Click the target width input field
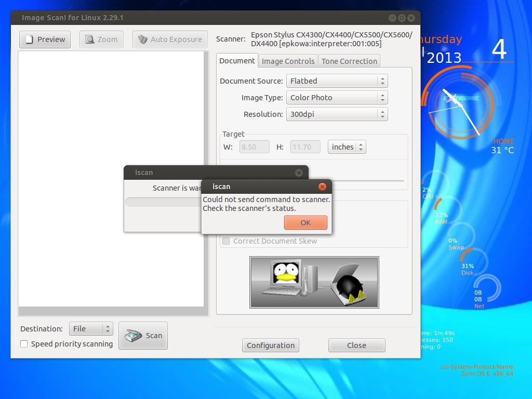 [254, 147]
